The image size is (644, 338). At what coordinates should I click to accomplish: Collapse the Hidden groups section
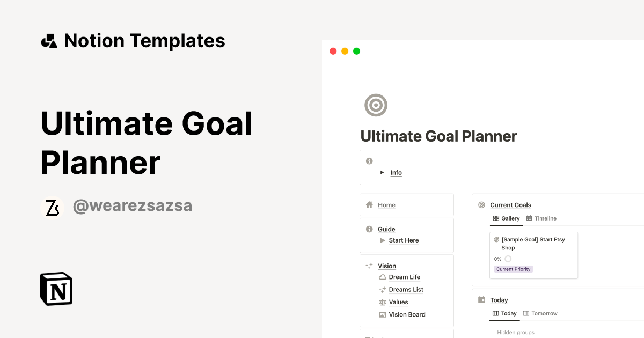coord(516,332)
